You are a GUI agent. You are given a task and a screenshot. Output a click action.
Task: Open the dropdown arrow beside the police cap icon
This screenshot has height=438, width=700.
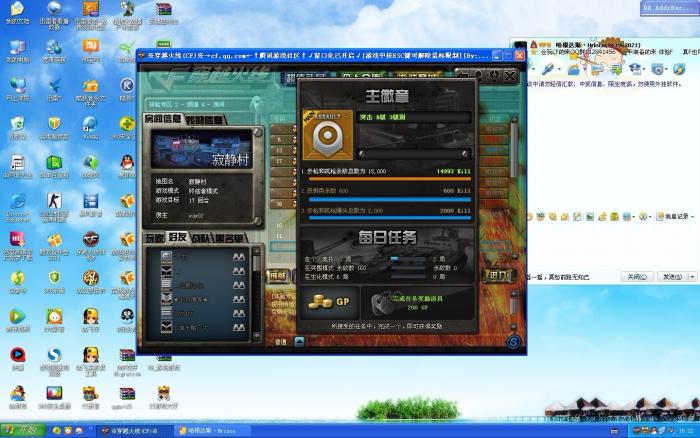pyautogui.click(x=646, y=70)
